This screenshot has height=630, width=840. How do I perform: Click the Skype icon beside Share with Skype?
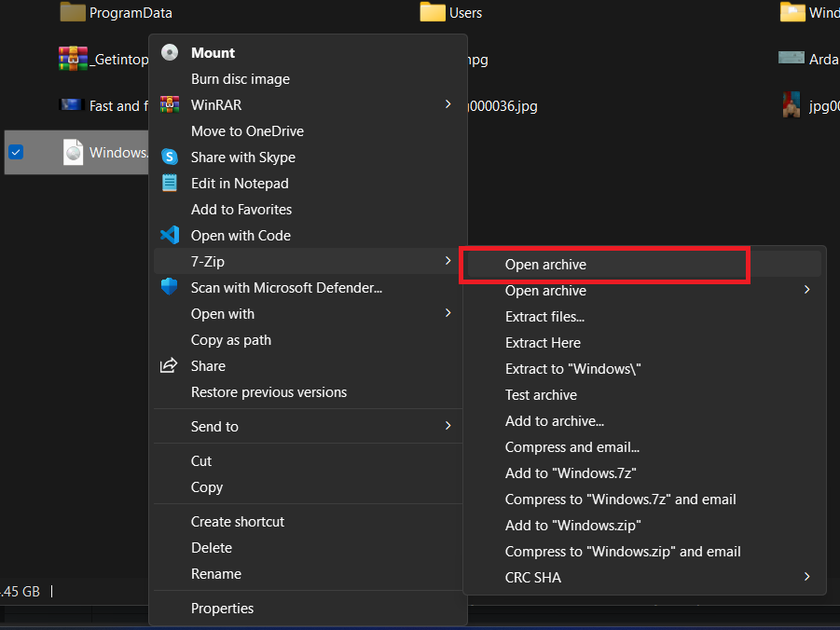point(169,157)
